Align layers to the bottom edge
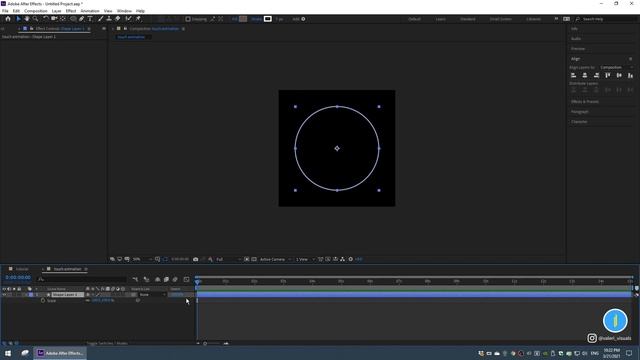 click(x=631, y=75)
